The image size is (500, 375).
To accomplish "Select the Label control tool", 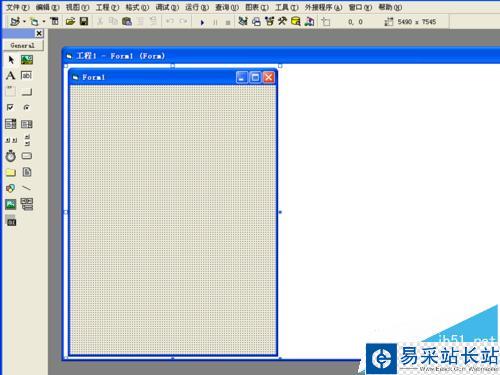I will pos(11,75).
